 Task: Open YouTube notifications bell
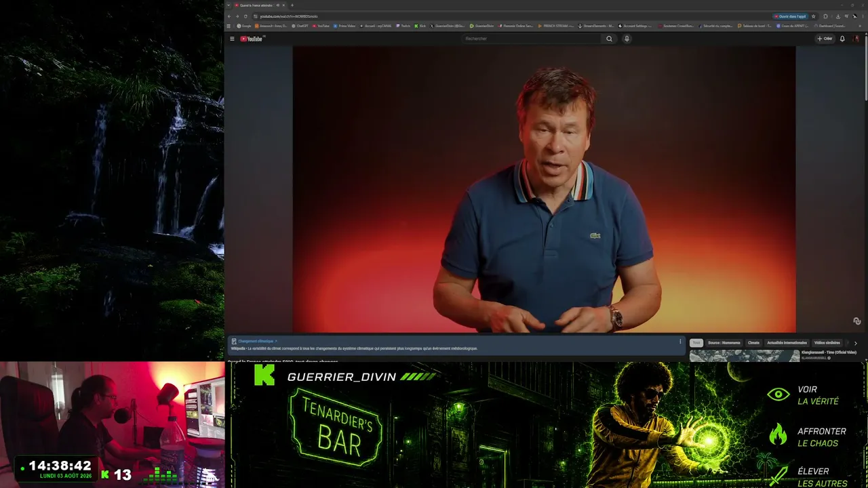[x=842, y=39]
